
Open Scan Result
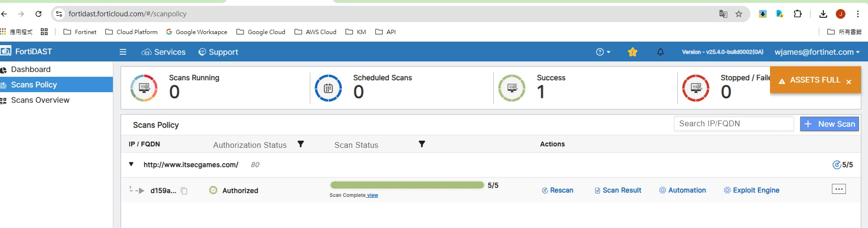click(x=618, y=191)
